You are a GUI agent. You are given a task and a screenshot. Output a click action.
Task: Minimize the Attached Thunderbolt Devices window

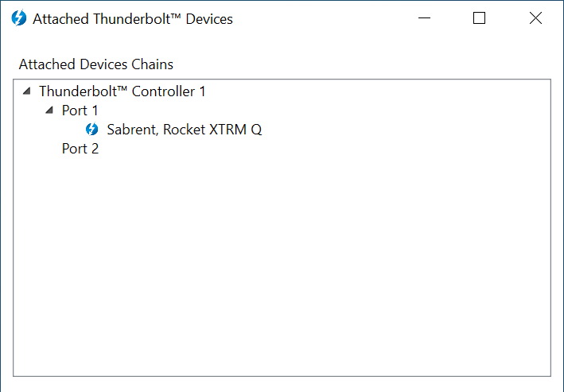tap(425, 18)
